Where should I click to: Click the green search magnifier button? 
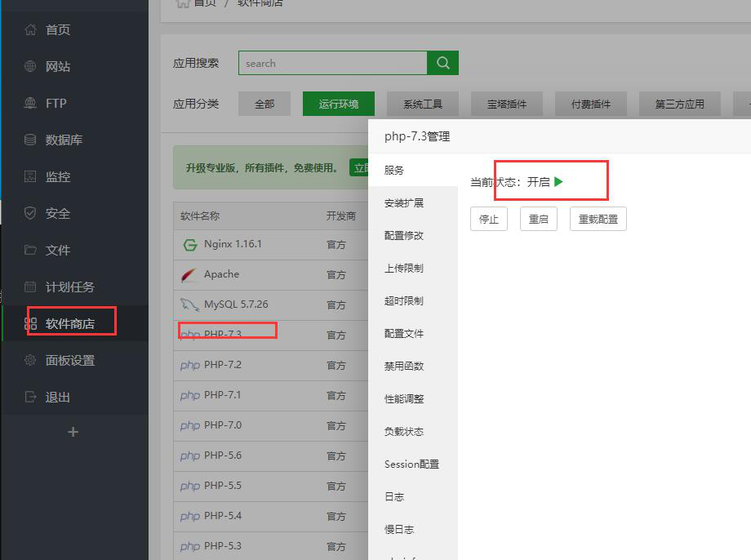pos(443,63)
